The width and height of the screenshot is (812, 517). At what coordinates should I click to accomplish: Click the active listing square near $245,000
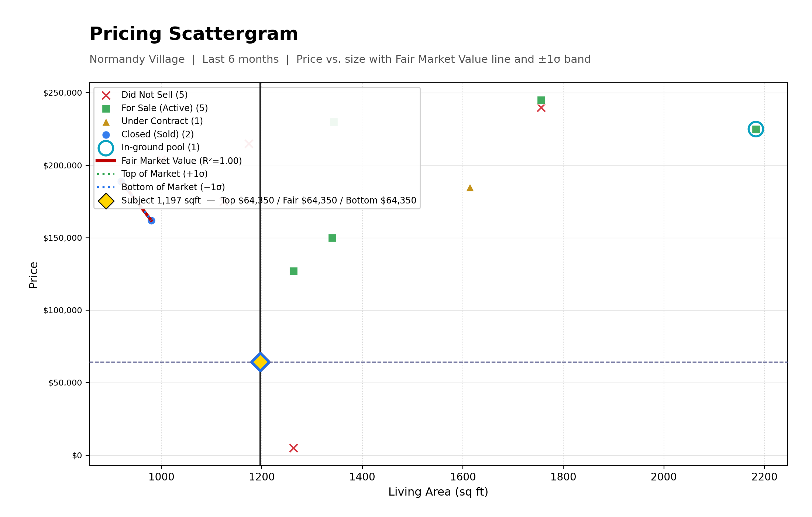541,100
